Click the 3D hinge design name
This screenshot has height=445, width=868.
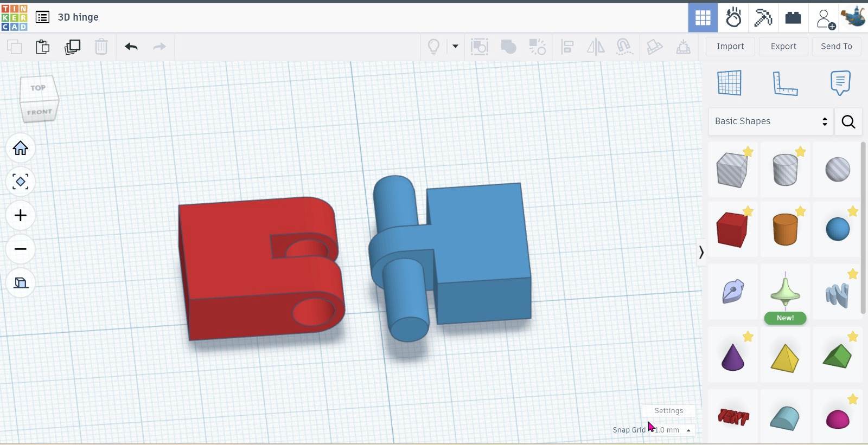coord(78,17)
